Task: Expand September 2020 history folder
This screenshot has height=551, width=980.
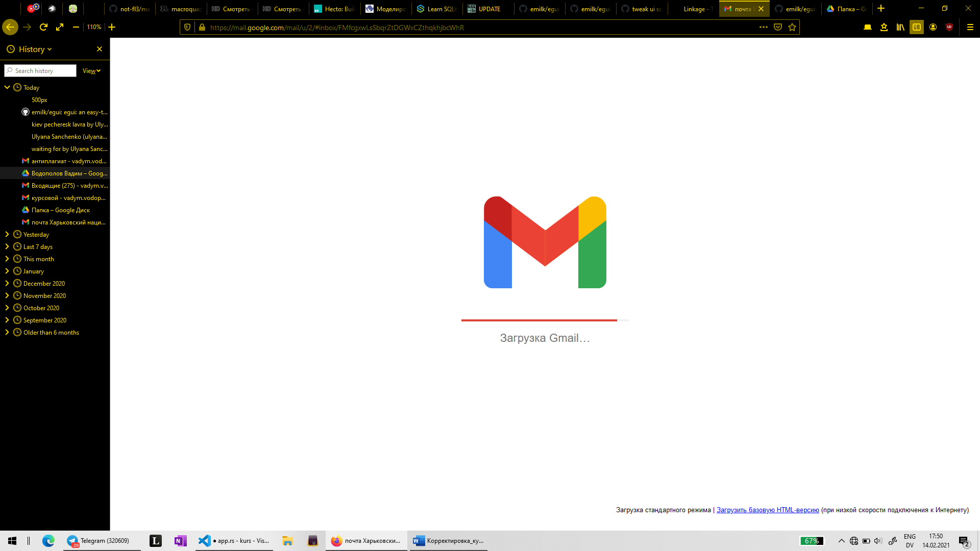Action: 7,320
